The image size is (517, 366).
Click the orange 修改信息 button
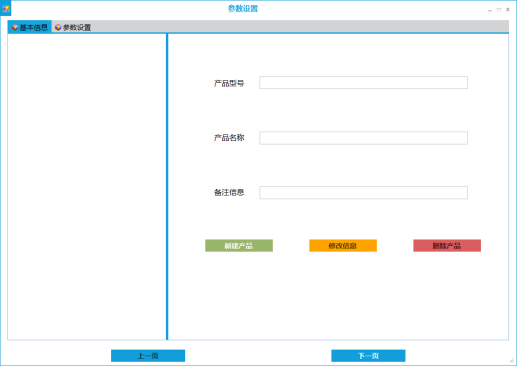[x=343, y=246]
